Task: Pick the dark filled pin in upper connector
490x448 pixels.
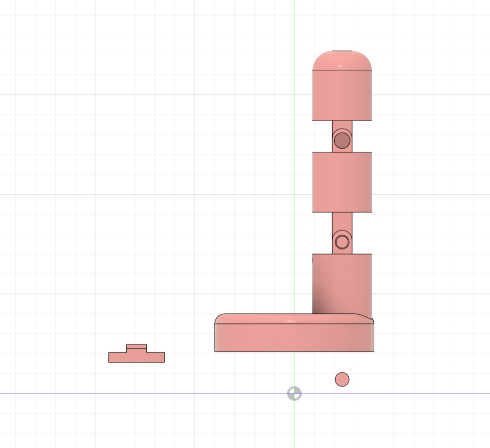Action: tap(342, 140)
